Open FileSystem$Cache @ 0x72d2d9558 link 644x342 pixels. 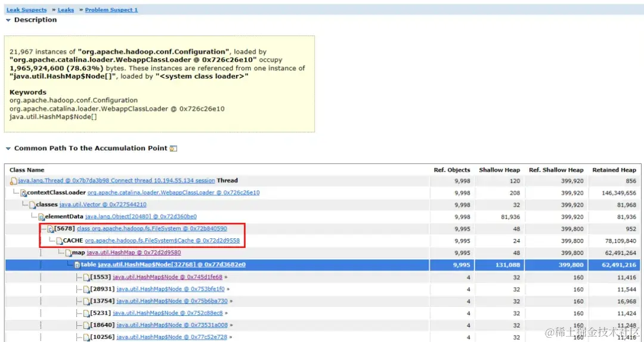pyautogui.click(x=162, y=241)
